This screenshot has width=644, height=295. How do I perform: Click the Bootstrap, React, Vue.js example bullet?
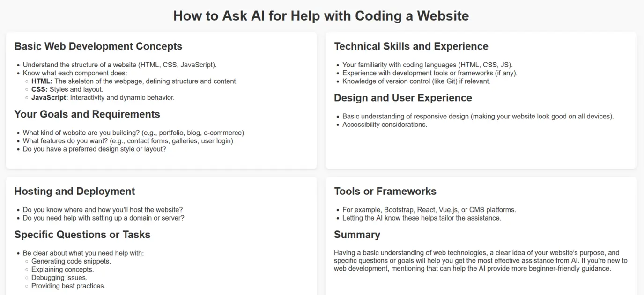click(x=429, y=210)
